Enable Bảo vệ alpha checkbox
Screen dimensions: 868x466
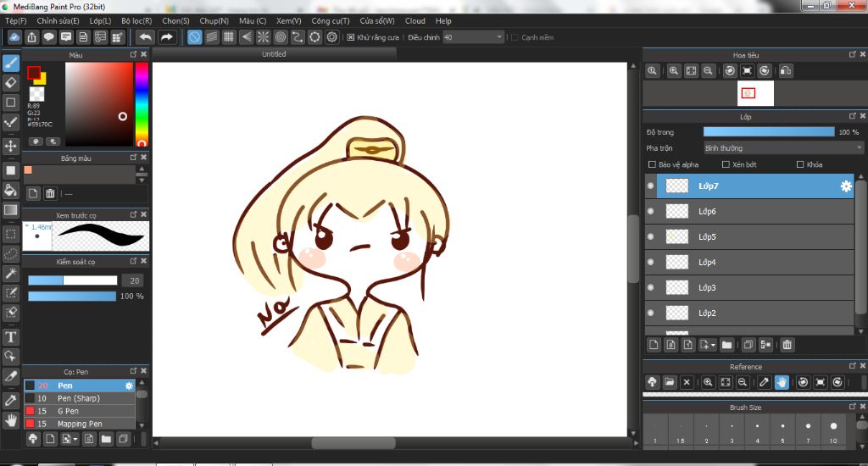pos(652,164)
